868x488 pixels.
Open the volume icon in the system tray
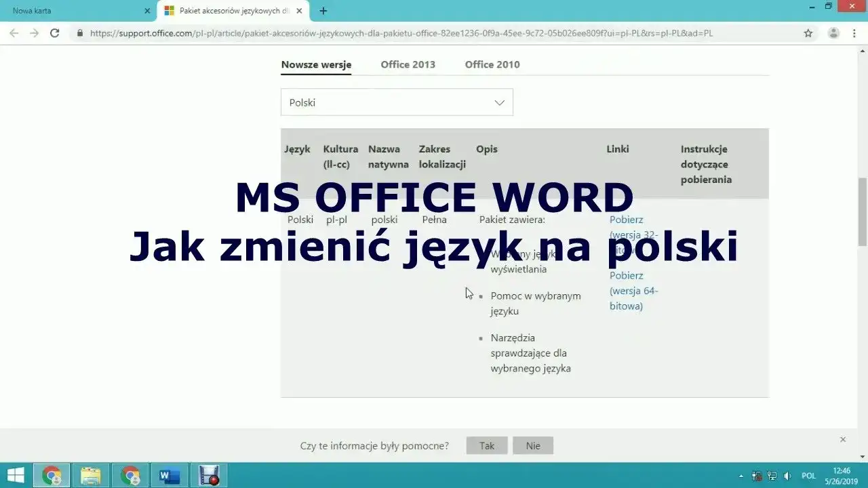(788, 475)
